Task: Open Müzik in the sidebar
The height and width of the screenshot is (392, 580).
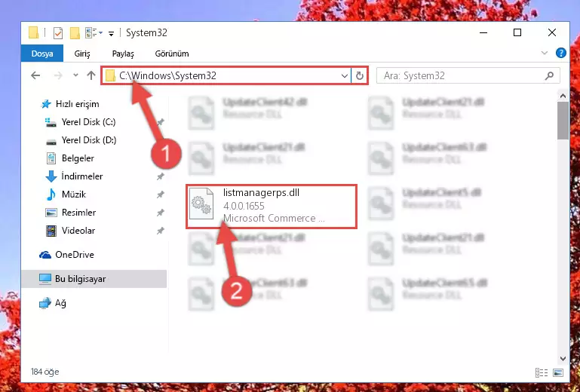Action: tap(74, 194)
